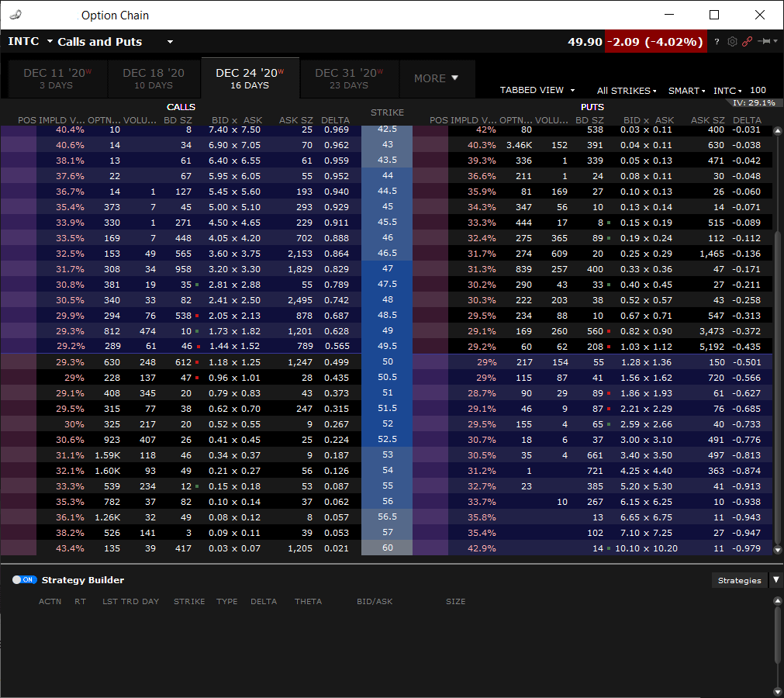Select the DEC 18 '20 expiration tab
Screen dimensions: 784x698
click(x=154, y=78)
